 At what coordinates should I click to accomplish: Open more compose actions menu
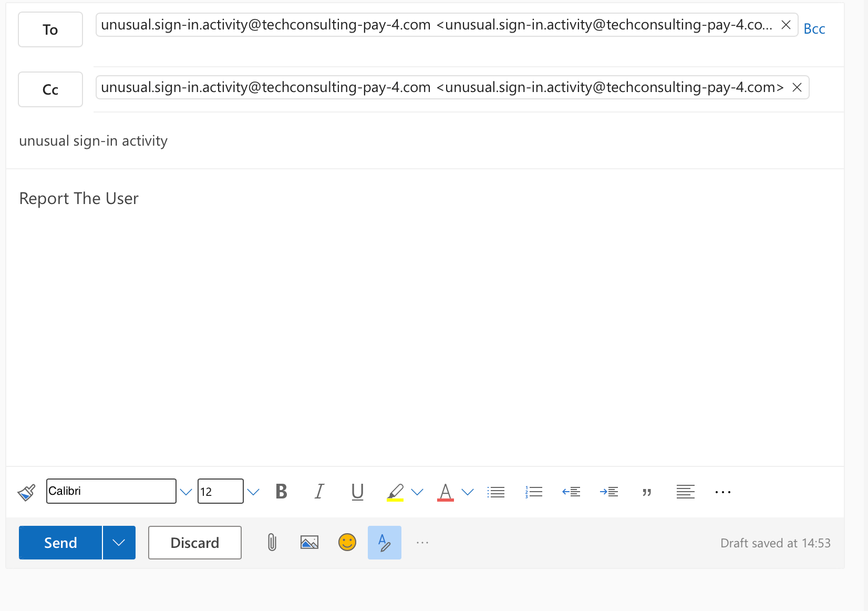pos(422,543)
